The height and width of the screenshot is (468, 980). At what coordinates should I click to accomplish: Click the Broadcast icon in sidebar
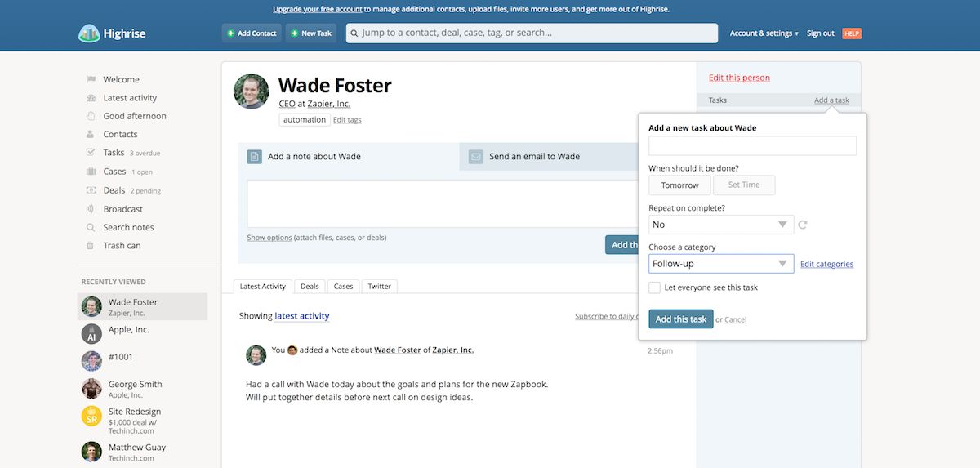point(91,209)
